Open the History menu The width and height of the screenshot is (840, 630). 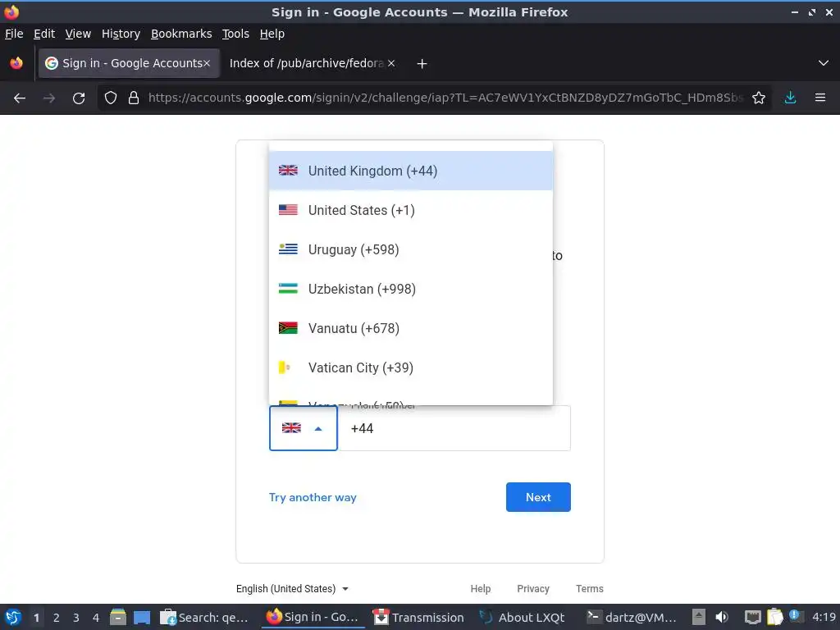[x=121, y=34]
